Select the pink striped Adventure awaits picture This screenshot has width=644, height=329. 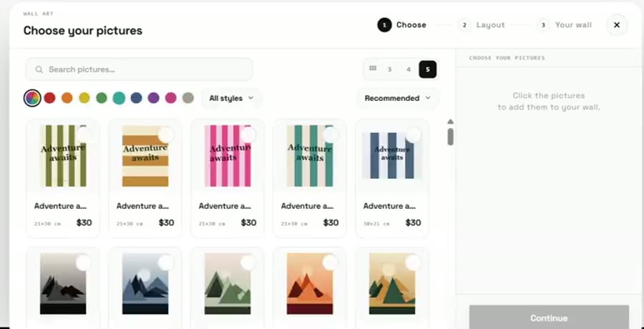pyautogui.click(x=248, y=134)
